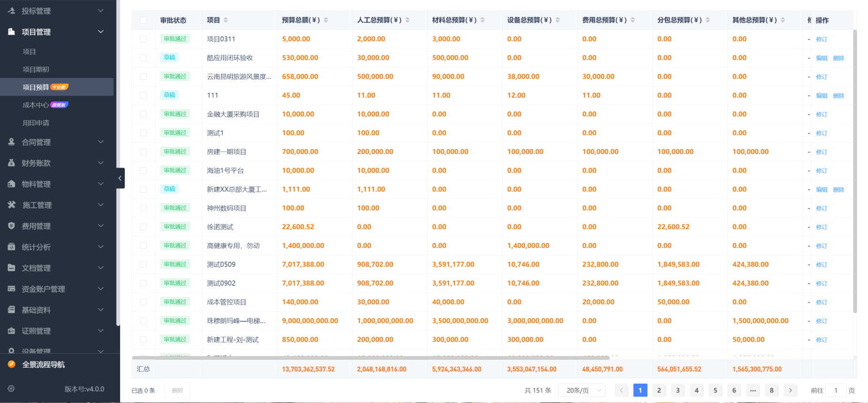
Task: Go to page 5 in pagination
Action: tap(715, 390)
